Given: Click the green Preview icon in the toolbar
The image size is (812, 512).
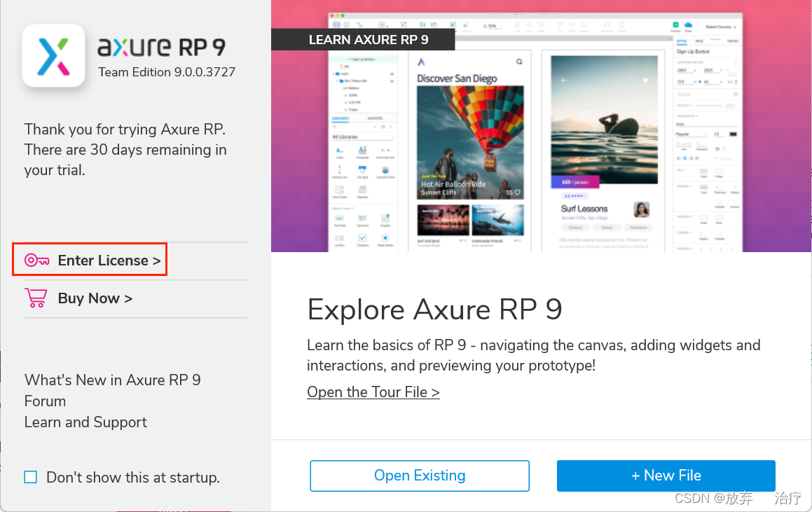Looking at the screenshot, I should pyautogui.click(x=676, y=24).
